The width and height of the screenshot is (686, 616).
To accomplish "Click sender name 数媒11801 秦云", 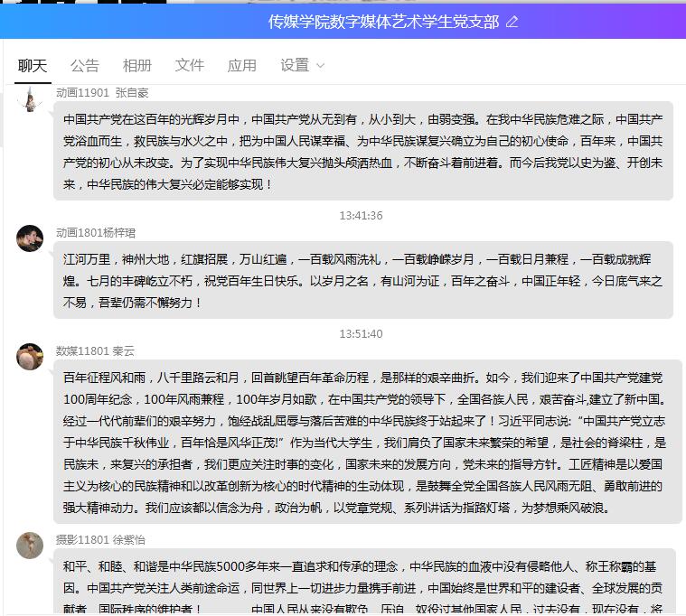I will coord(95,350).
